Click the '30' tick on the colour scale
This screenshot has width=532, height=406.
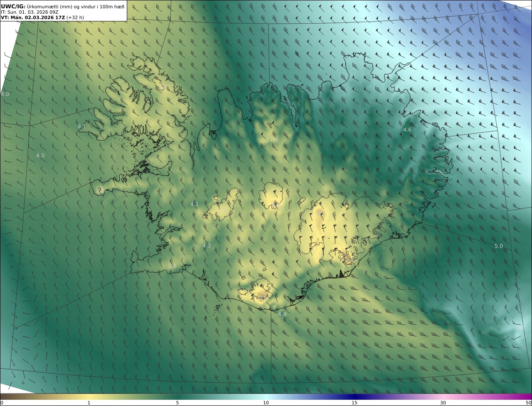pos(443,403)
